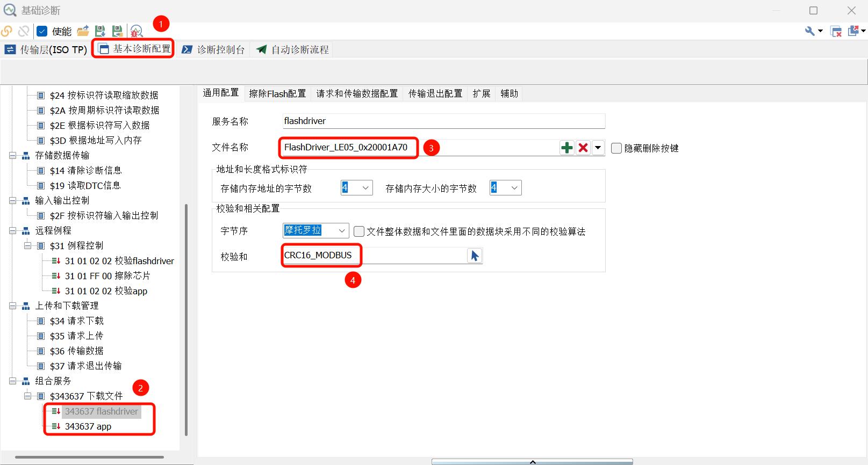Screen dimensions: 868x465
Task: Collapse the 远程例程 tree group
Action: pyautogui.click(x=12, y=231)
